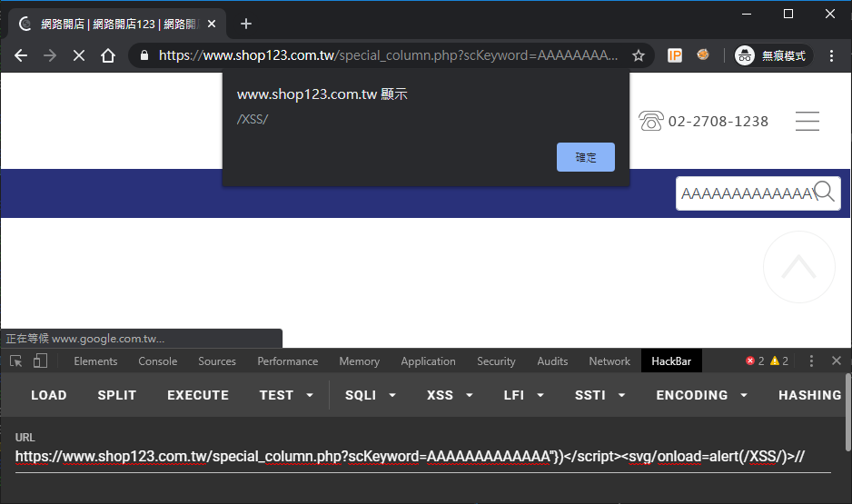Click the HackBar URL input field
The image size is (852, 504).
tap(422, 458)
